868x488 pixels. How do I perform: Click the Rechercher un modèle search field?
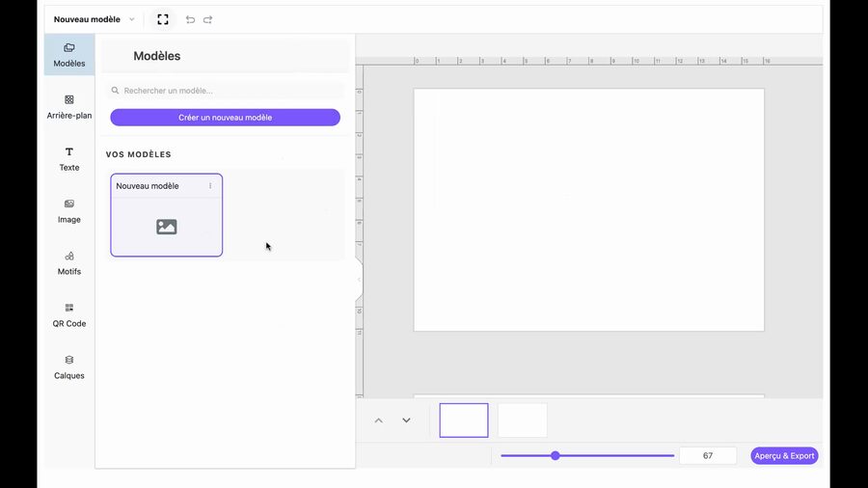click(x=225, y=91)
